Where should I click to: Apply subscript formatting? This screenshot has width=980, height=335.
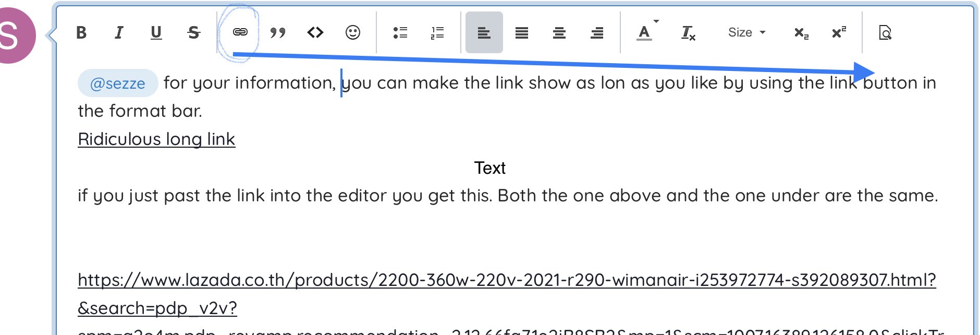pos(801,33)
